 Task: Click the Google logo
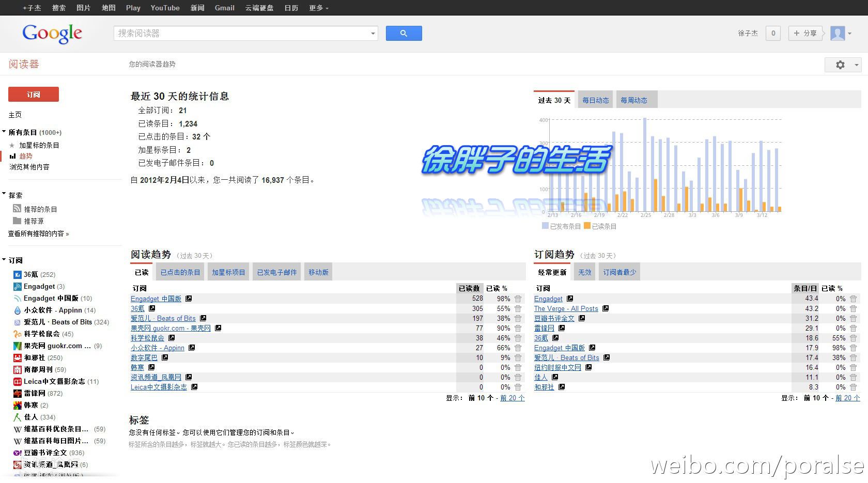[x=52, y=34]
